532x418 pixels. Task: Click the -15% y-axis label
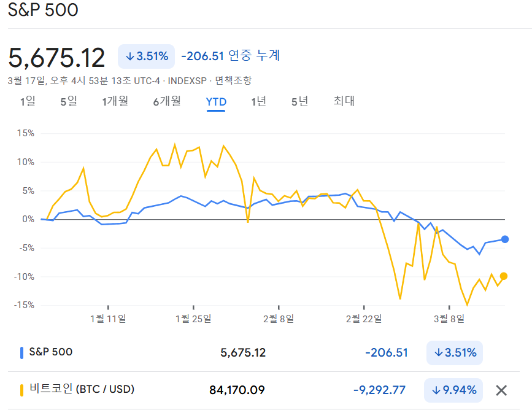pyautogui.click(x=24, y=305)
